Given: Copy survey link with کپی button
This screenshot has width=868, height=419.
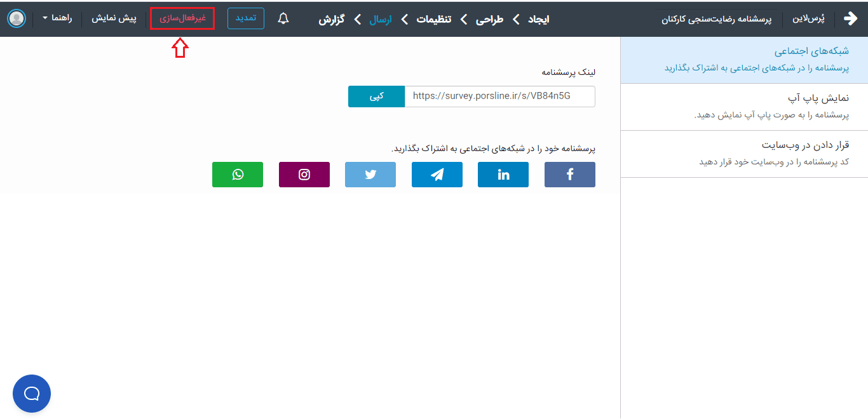Looking at the screenshot, I should [x=376, y=96].
